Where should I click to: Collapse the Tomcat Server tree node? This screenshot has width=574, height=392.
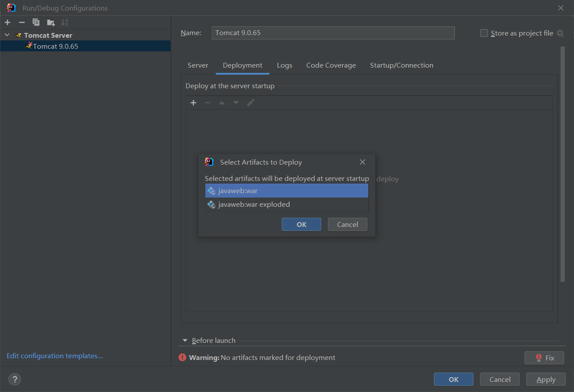point(7,35)
